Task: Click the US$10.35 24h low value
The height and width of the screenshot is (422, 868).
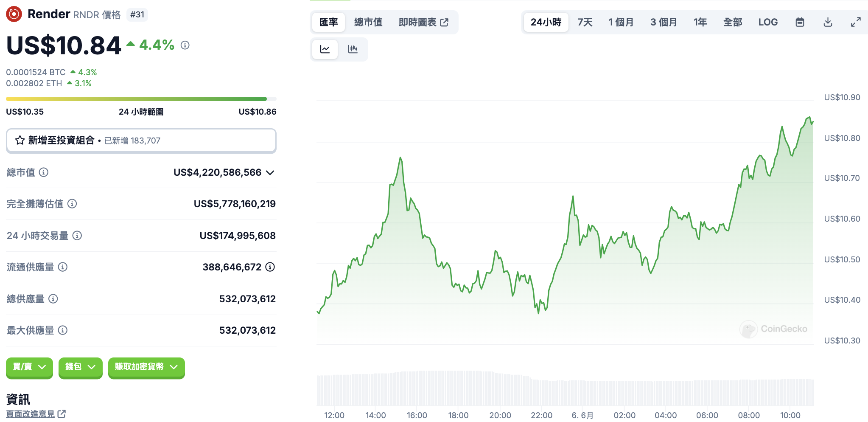Action: coord(25,112)
